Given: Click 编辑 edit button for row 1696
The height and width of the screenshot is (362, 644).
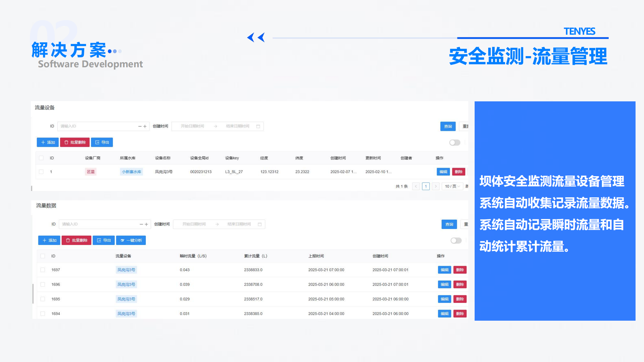Looking at the screenshot, I should 444,284.
